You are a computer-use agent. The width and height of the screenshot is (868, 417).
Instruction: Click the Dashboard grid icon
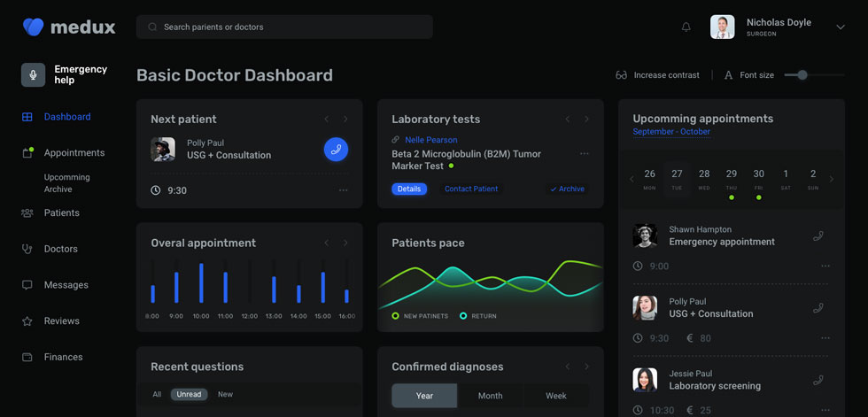pyautogui.click(x=27, y=117)
